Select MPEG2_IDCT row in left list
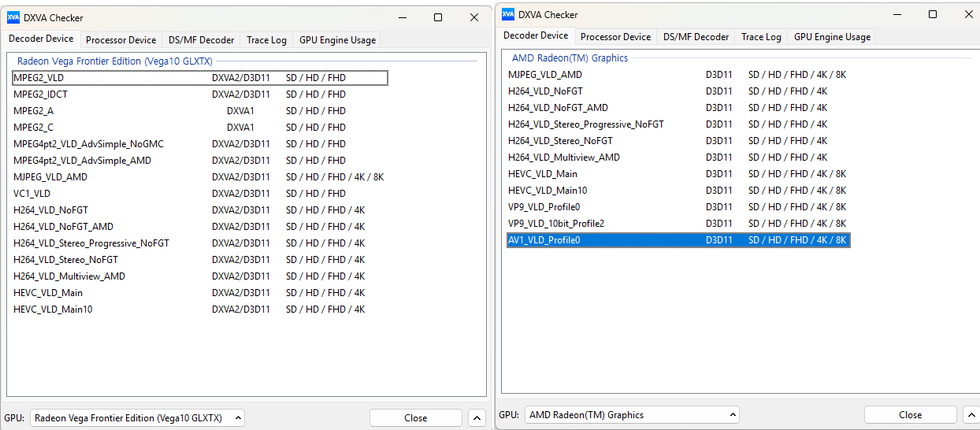The height and width of the screenshot is (430, 980). coord(200,95)
